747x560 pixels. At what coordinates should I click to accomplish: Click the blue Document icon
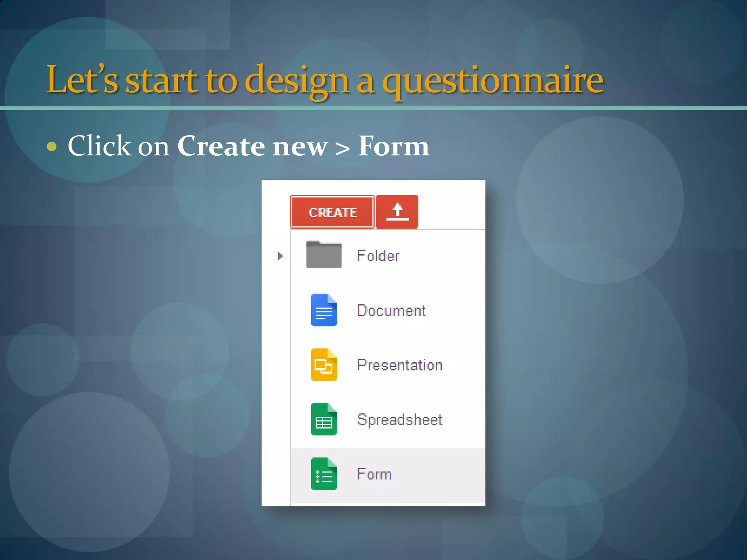coord(324,310)
